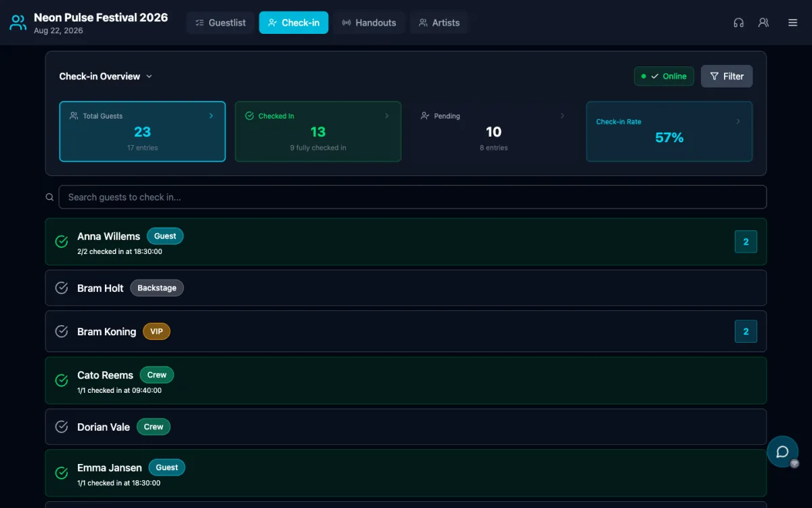Toggle check-in for Bram Holt
812x508 pixels.
(62, 288)
